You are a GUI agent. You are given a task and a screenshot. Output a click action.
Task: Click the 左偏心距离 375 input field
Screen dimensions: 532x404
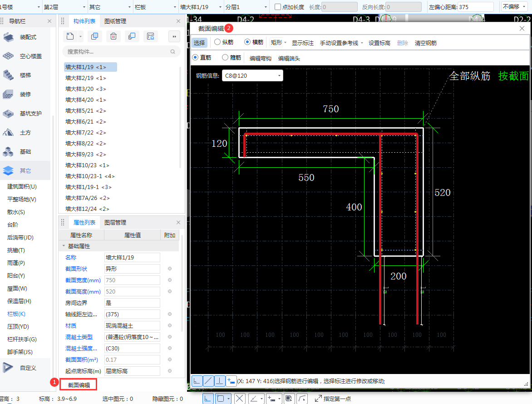[475, 7]
